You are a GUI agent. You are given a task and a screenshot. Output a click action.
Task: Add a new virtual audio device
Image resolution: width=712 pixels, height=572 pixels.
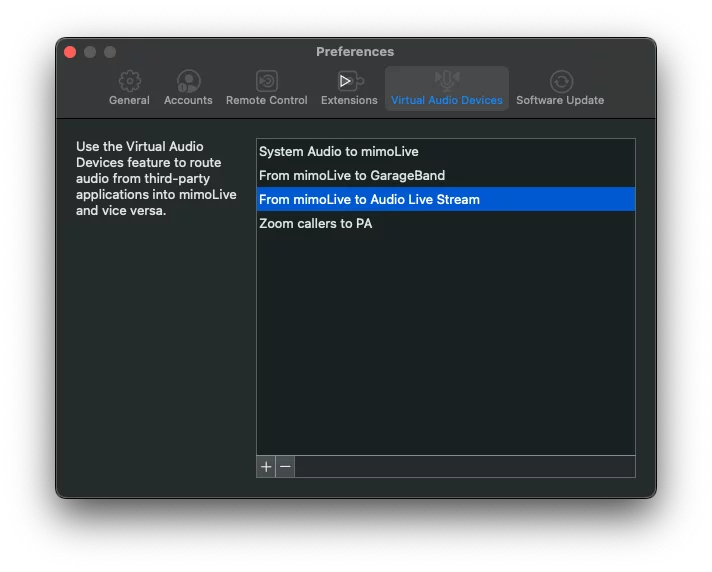point(266,467)
